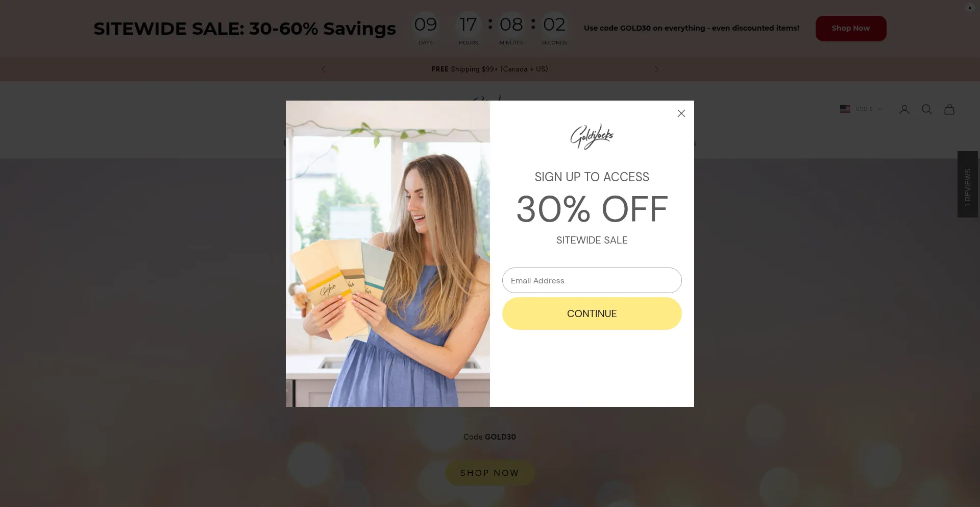This screenshot has width=980, height=507.
Task: Click the Goldilocks logo in the popup
Action: click(x=592, y=136)
